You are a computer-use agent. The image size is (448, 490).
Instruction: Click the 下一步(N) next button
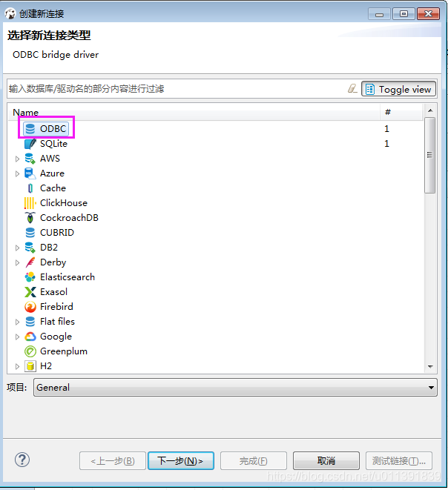click(181, 460)
